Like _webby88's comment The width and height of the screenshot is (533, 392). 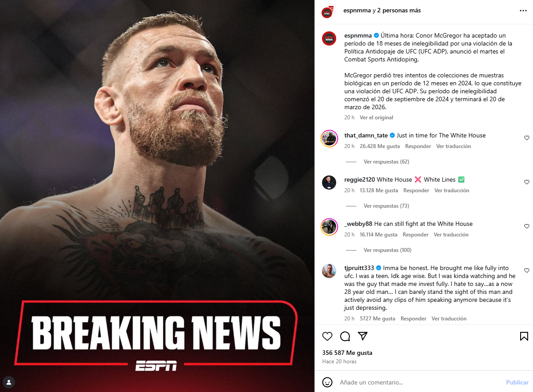pos(527,226)
